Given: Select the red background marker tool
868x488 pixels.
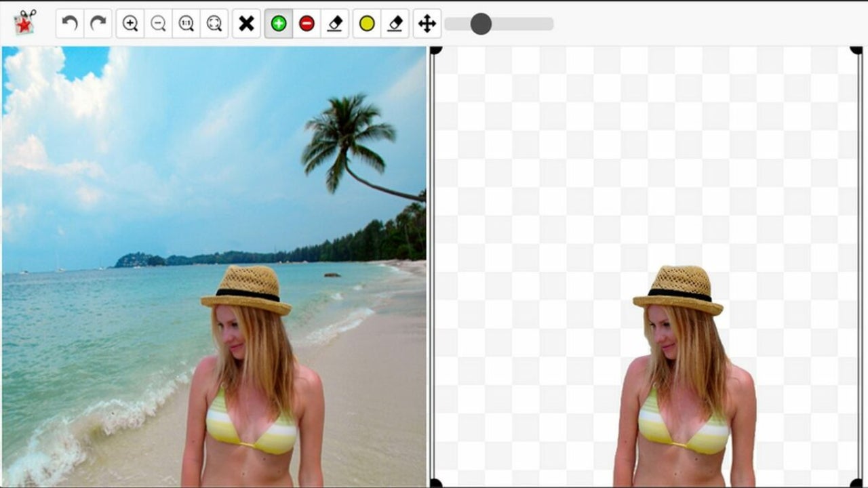Looking at the screenshot, I should [307, 23].
